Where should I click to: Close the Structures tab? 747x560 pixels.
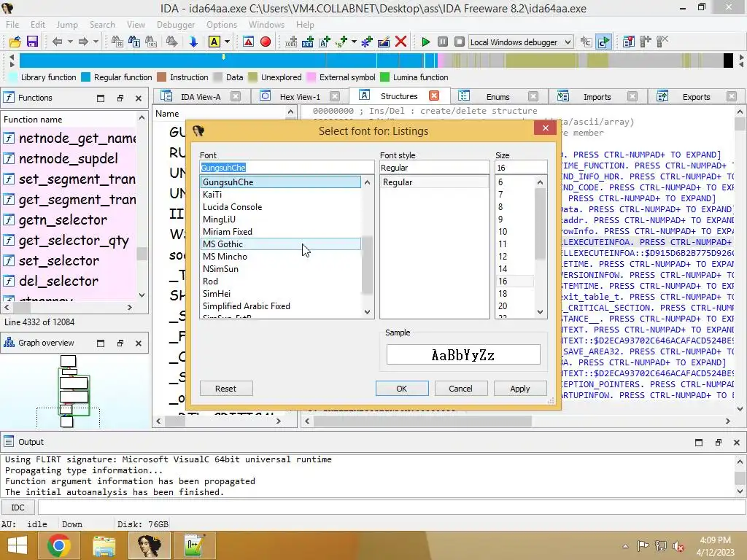click(434, 96)
